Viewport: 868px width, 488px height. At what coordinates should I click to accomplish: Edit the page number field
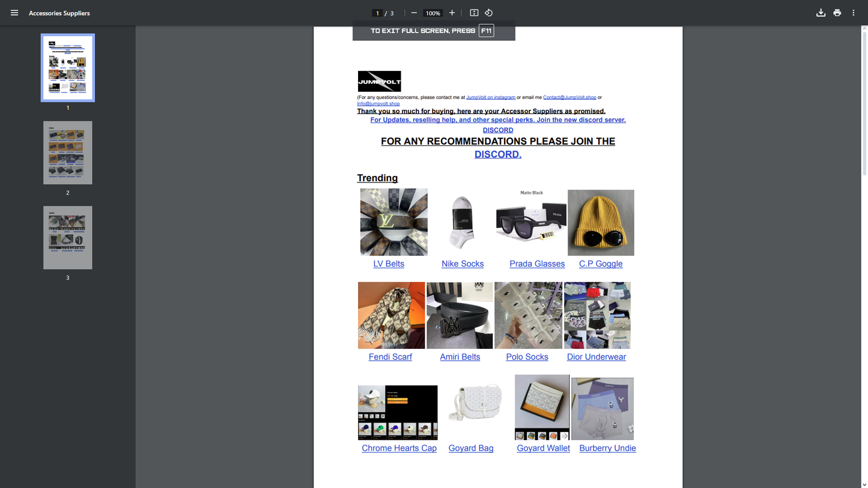(377, 13)
